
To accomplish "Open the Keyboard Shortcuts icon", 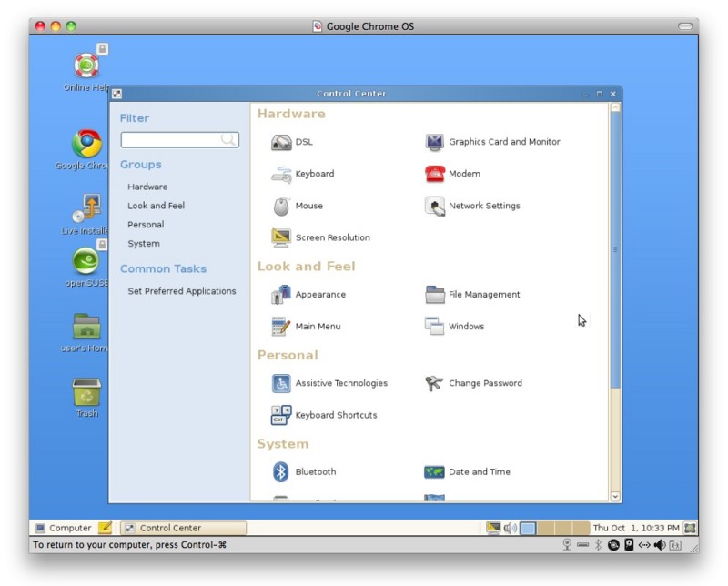I will pyautogui.click(x=281, y=415).
